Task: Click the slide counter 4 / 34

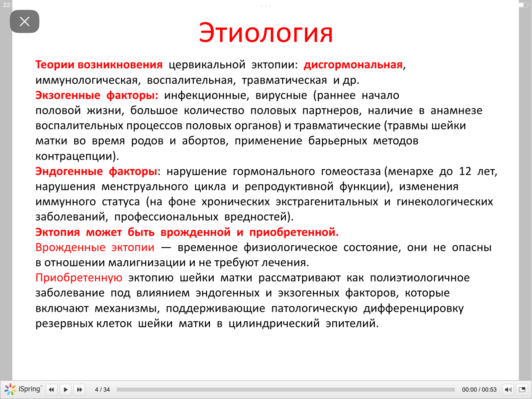Action: 102,389
